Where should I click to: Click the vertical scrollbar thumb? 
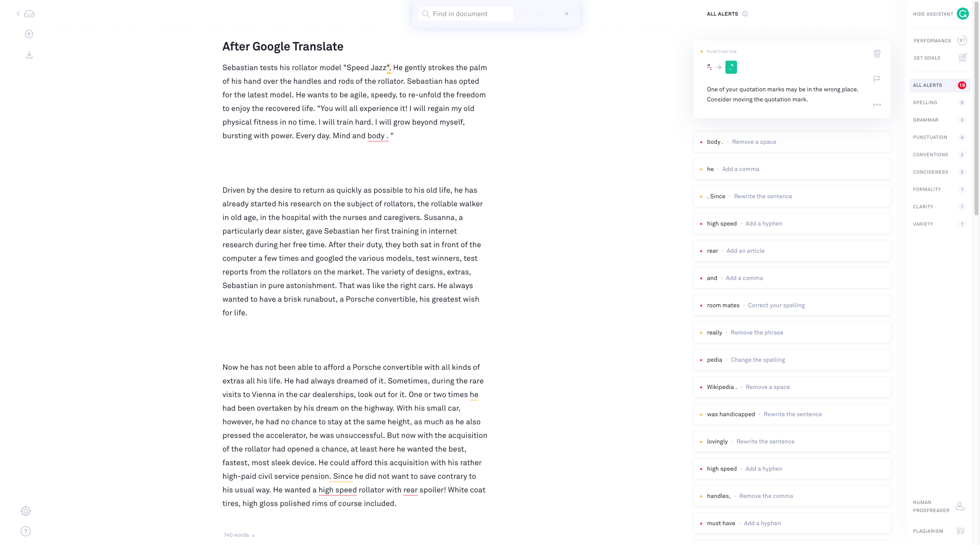[976, 108]
